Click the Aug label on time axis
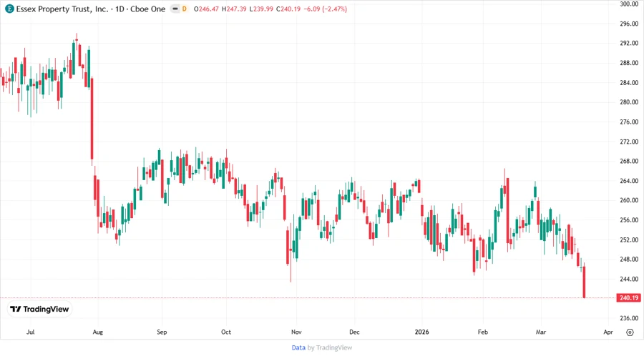Image resolution: width=644 pixels, height=356 pixels. (x=98, y=332)
